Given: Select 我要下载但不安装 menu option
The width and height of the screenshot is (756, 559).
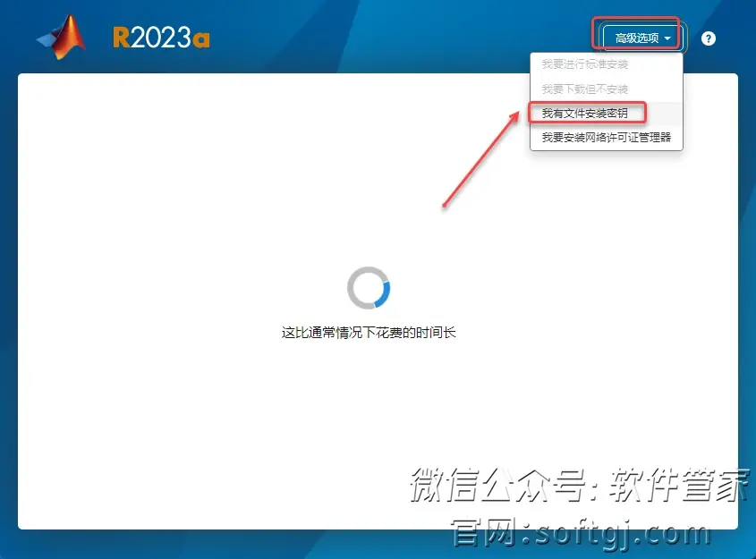Looking at the screenshot, I should point(607,89).
